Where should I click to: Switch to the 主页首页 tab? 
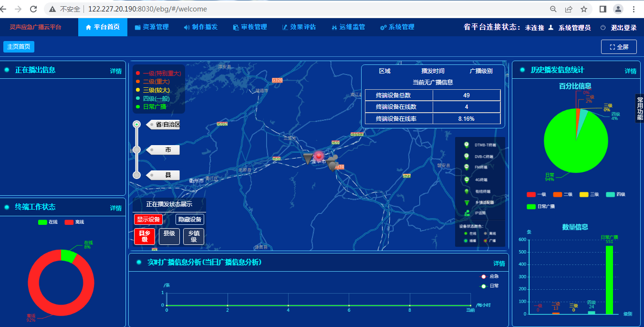coord(19,47)
